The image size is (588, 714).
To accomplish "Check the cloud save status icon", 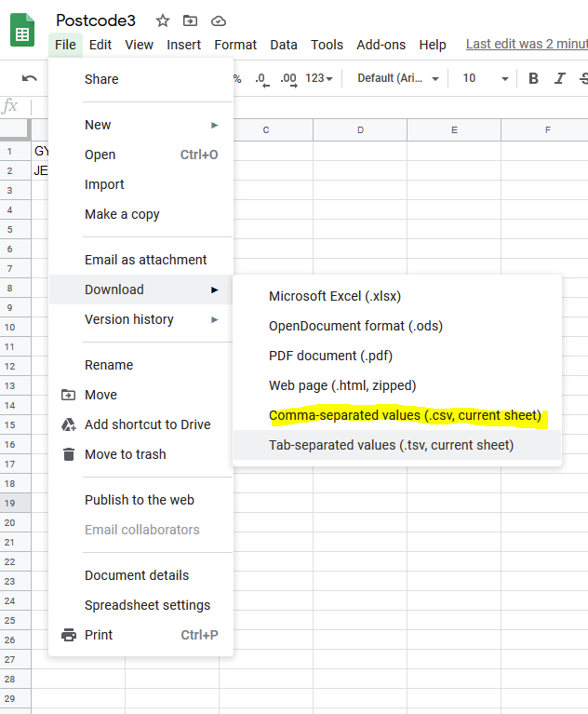I will click(x=218, y=20).
